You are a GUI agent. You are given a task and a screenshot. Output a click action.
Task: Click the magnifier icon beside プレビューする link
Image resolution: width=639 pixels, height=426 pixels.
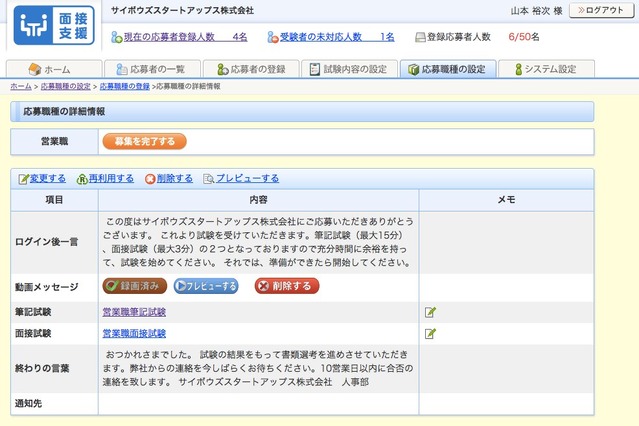(x=209, y=179)
